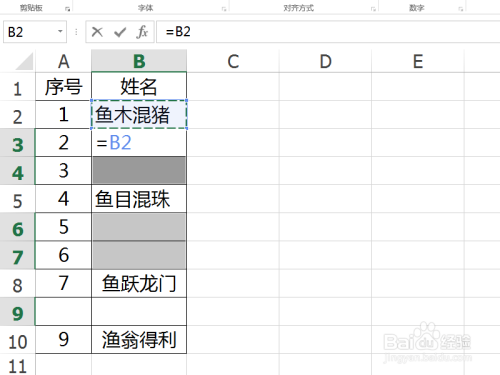The width and height of the screenshot is (500, 375).
Task: Open number group dialog launcher
Action: coord(461,9)
